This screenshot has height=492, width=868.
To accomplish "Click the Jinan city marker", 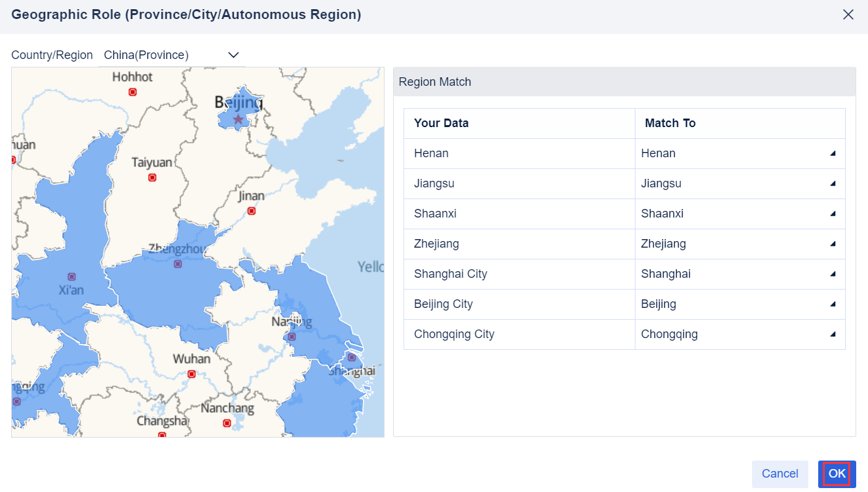I will pyautogui.click(x=251, y=211).
